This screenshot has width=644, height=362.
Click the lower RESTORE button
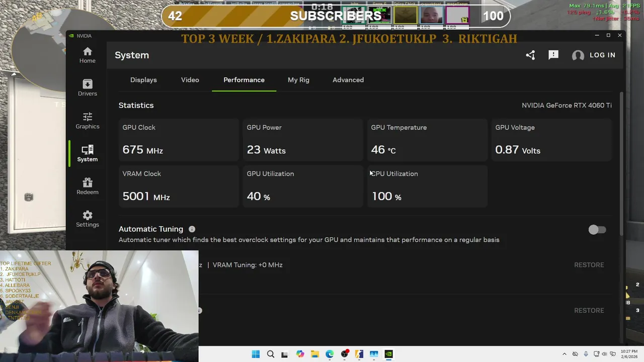pos(589,310)
